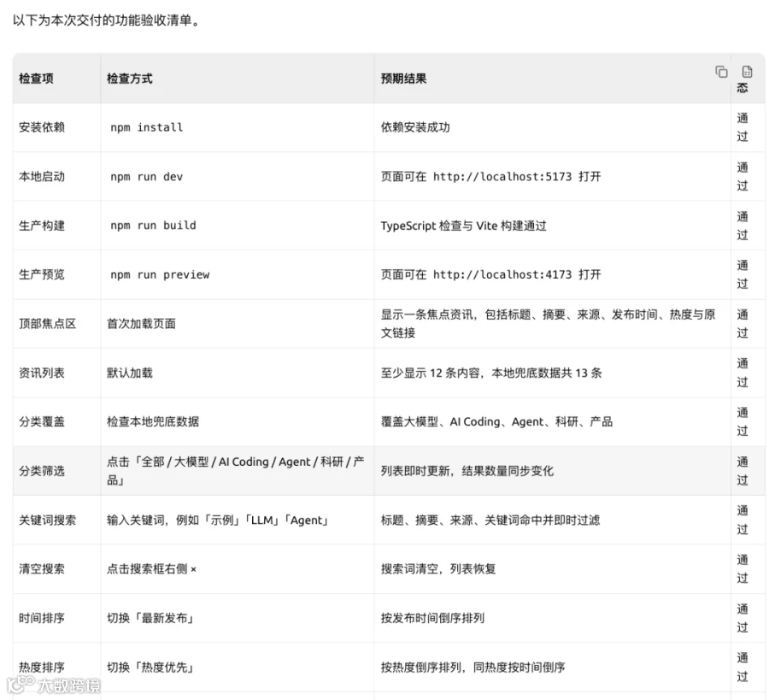Click 通过 status in 安装依赖 row
This screenshot has width=769, height=700.
tap(743, 127)
